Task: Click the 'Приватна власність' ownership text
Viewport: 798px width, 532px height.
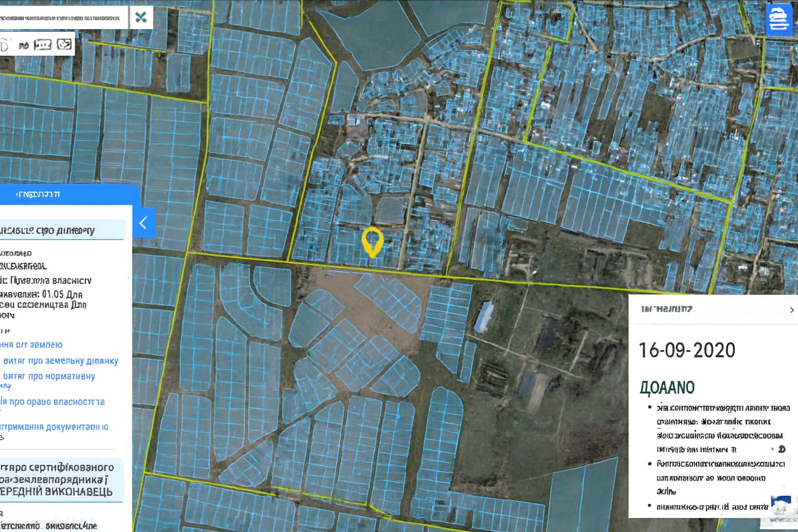Action: (50, 281)
